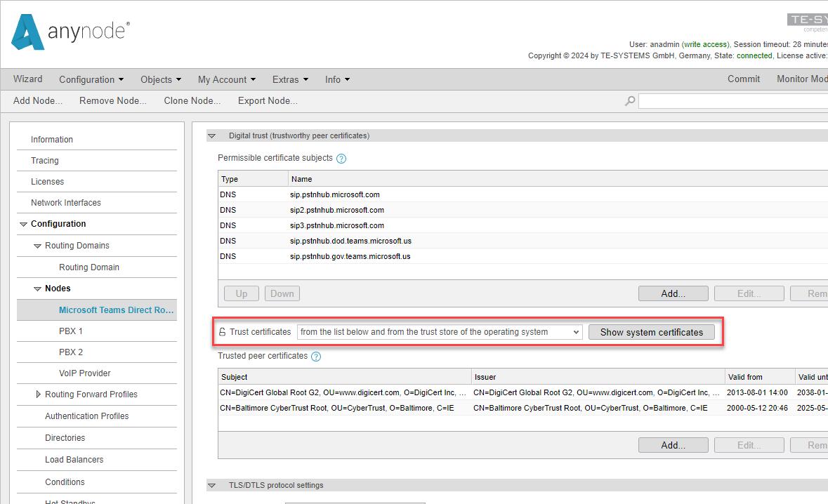Click the Down button
828x504 pixels.
[282, 293]
